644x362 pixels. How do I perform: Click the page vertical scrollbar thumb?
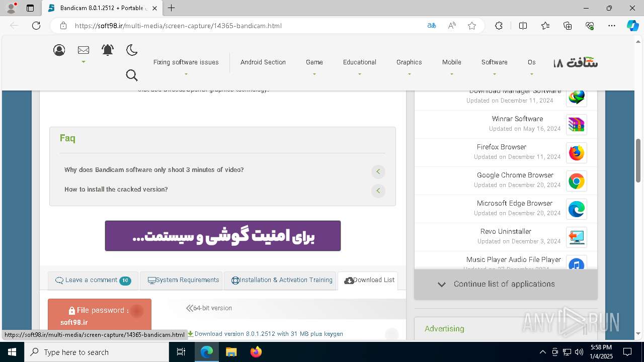[638, 160]
